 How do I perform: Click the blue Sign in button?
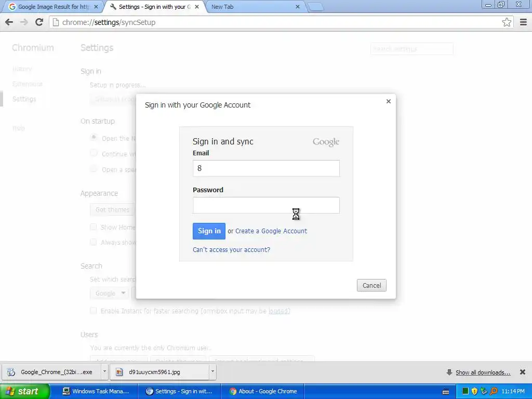tap(209, 231)
